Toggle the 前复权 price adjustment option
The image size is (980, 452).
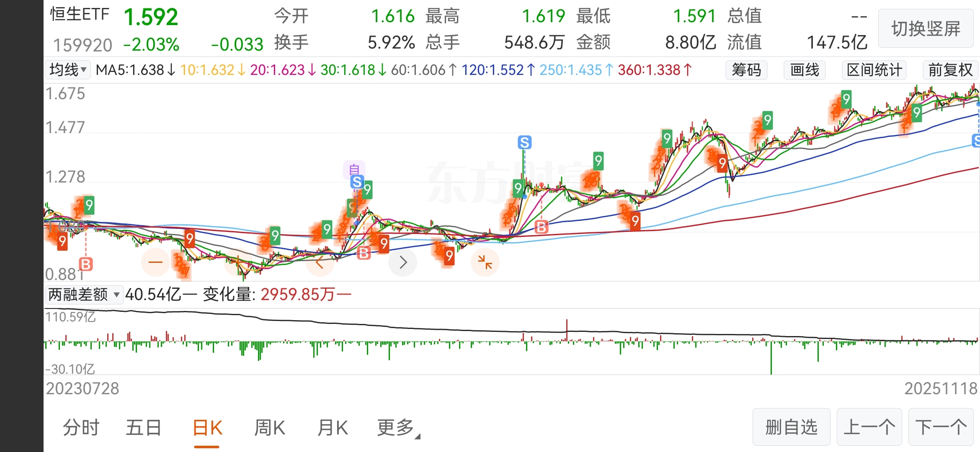(950, 70)
